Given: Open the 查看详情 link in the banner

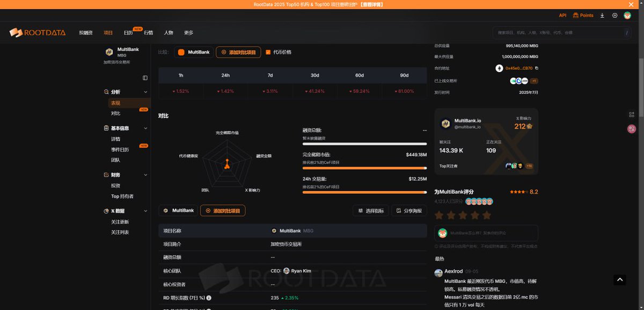Looking at the screenshot, I should [371, 4].
